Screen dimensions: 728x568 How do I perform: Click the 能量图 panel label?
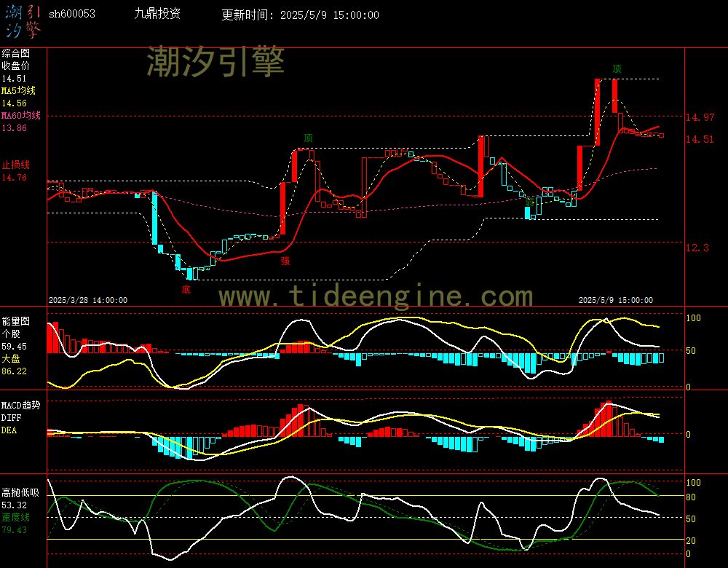click(16, 321)
